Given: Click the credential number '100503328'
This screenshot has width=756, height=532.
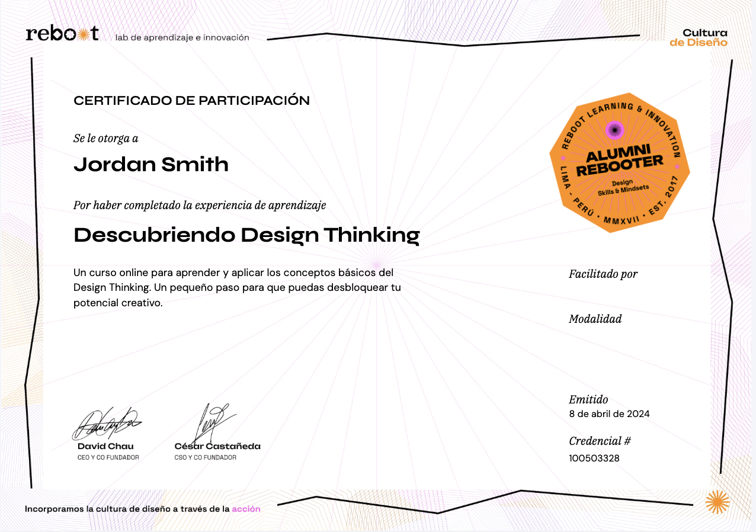Looking at the screenshot, I should click(594, 458).
